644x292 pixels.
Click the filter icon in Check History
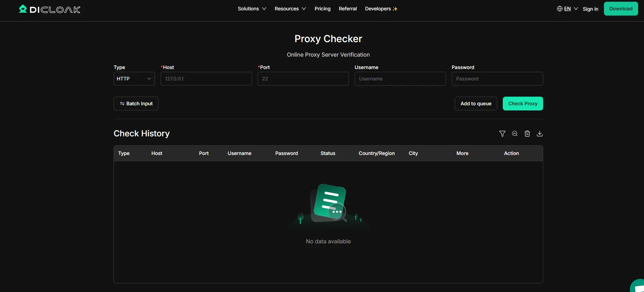pyautogui.click(x=502, y=134)
